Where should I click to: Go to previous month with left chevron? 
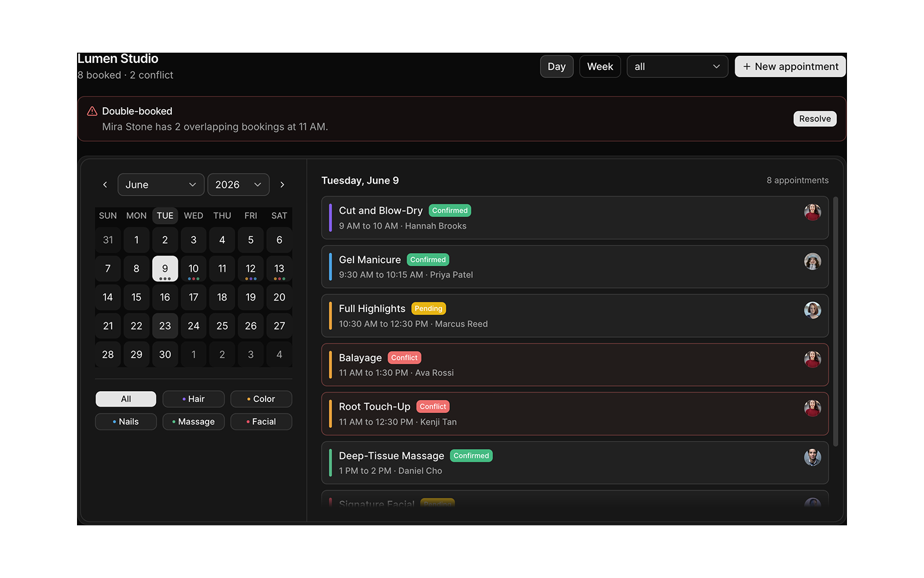[x=105, y=185]
